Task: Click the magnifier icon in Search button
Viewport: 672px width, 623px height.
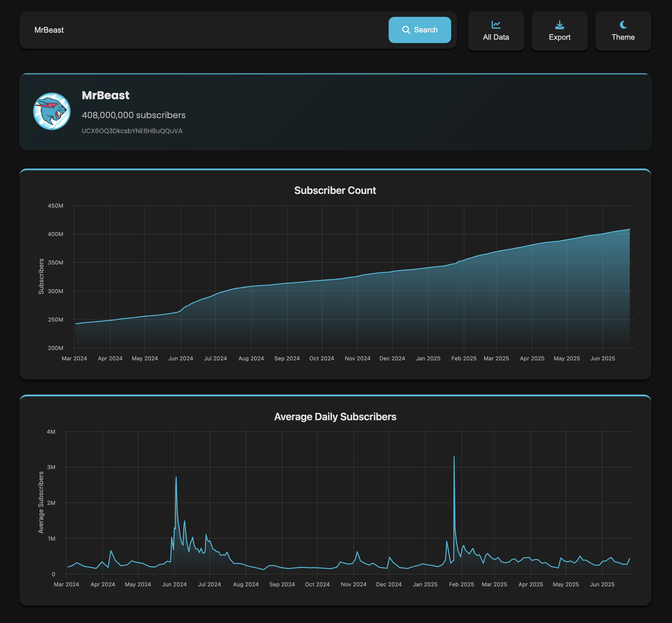Action: (x=406, y=30)
